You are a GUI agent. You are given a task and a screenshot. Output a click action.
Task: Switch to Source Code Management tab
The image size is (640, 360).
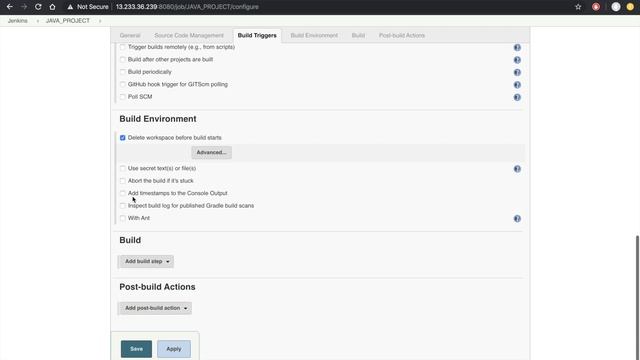189,36
